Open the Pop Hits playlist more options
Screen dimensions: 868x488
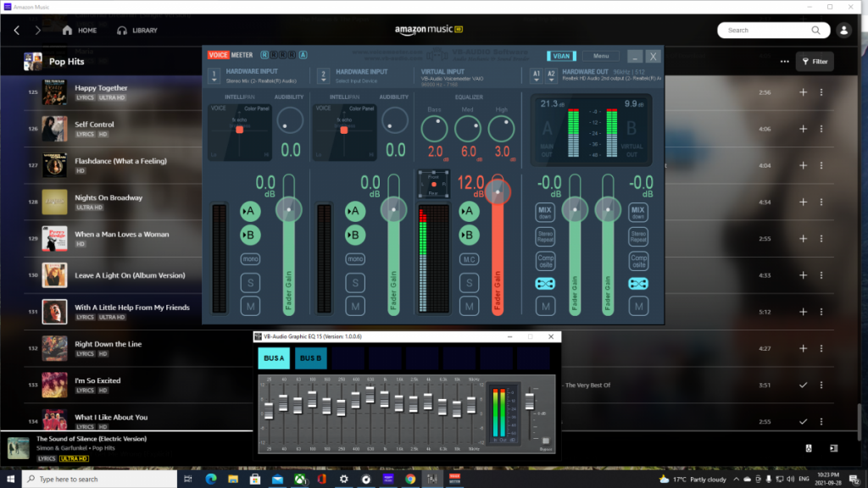(784, 61)
